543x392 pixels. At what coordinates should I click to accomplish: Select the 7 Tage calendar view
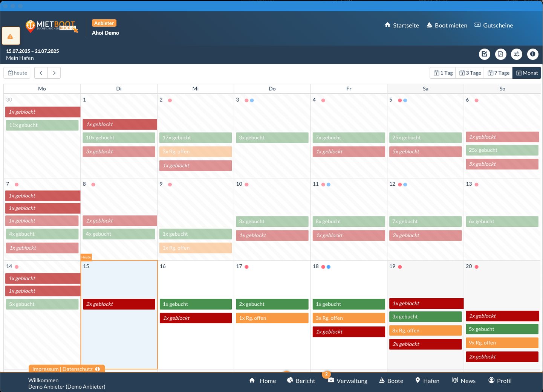[499, 73]
